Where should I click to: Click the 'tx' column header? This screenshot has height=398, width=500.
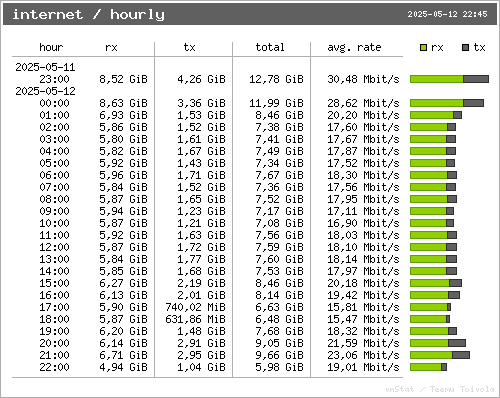(189, 47)
